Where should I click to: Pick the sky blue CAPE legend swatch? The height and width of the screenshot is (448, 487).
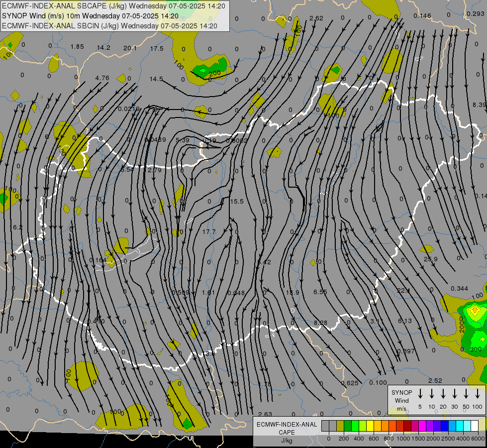(x=452, y=426)
